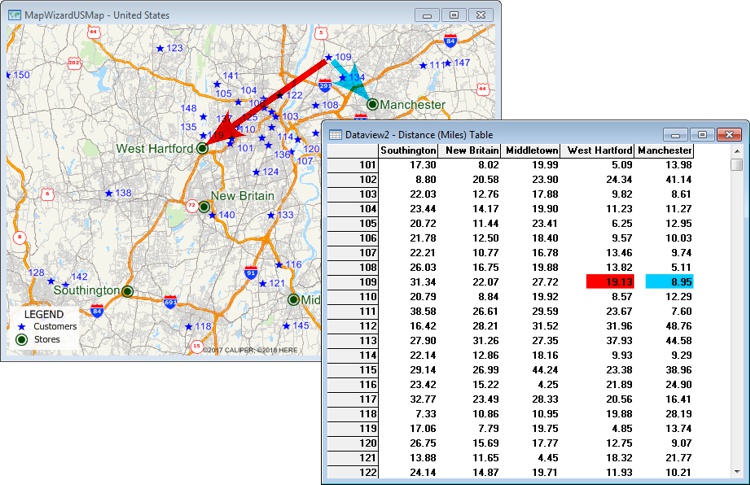750x485 pixels.
Task: Select row header 109 in the table
Action: (352, 283)
